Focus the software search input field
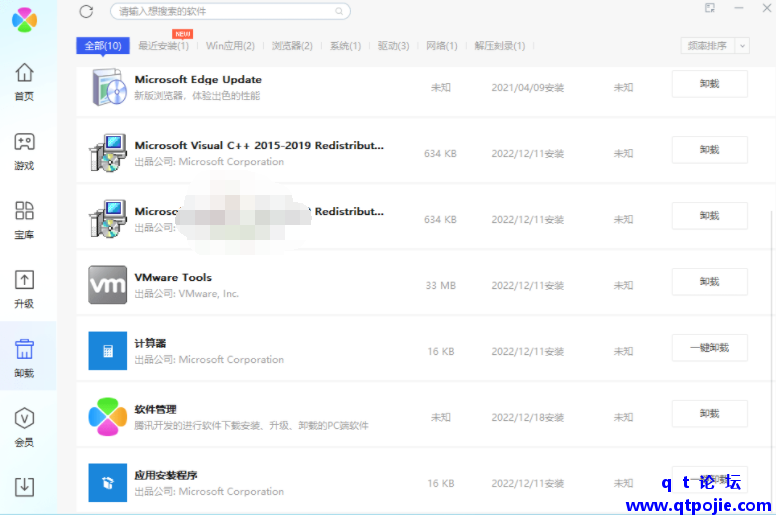The width and height of the screenshot is (776, 520). (x=231, y=11)
